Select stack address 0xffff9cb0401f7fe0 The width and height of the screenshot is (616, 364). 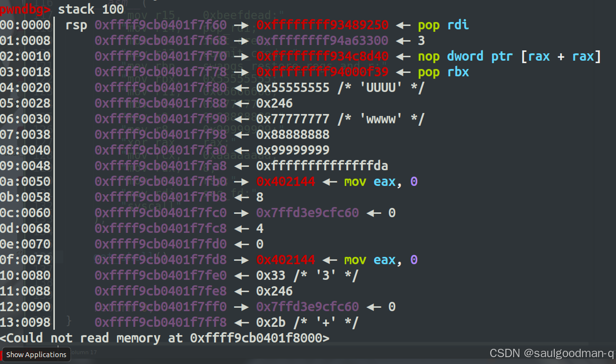click(161, 275)
